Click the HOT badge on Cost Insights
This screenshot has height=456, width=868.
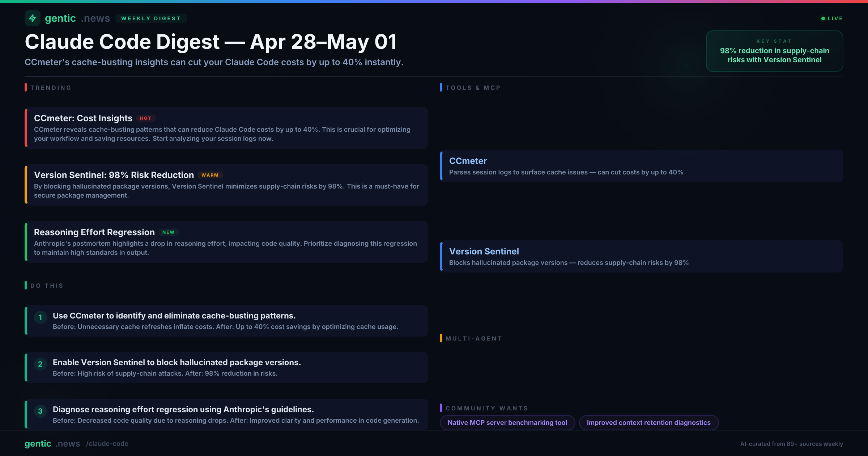click(145, 118)
